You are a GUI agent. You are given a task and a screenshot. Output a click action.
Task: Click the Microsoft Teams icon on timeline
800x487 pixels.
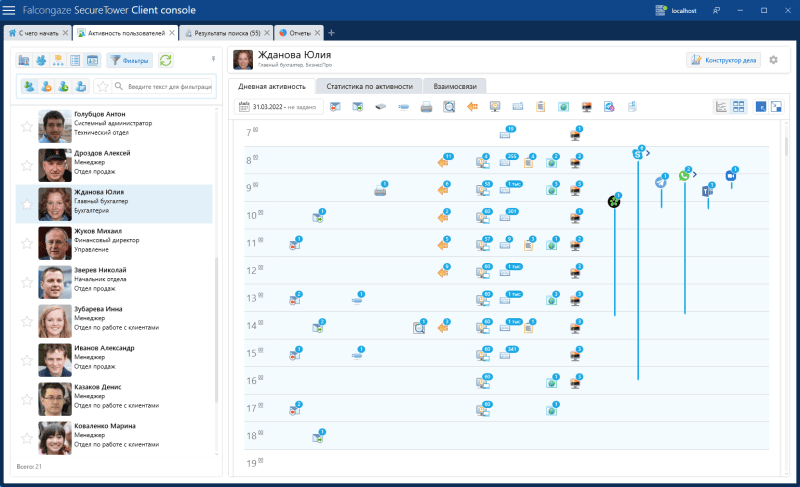(708, 190)
